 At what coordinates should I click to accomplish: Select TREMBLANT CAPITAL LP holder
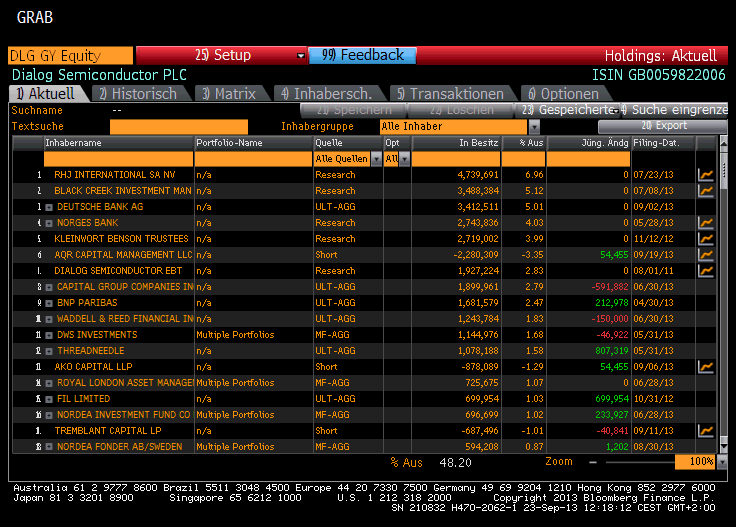[108, 431]
